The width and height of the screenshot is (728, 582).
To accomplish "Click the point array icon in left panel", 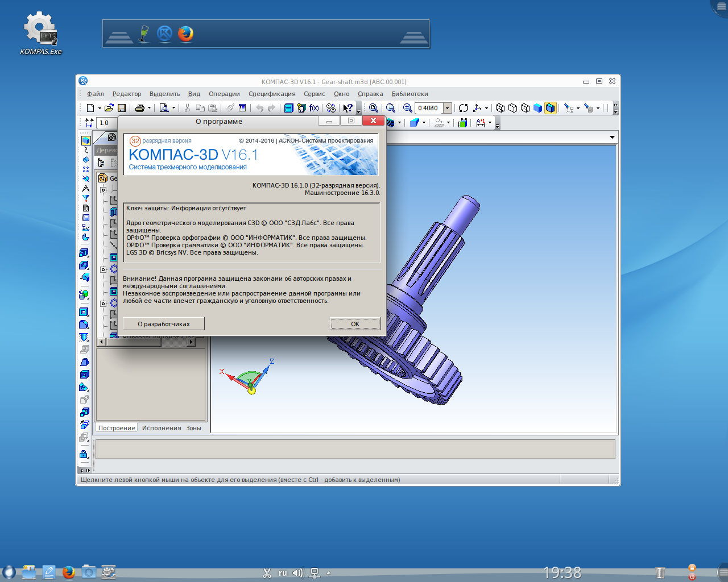I will (x=86, y=169).
